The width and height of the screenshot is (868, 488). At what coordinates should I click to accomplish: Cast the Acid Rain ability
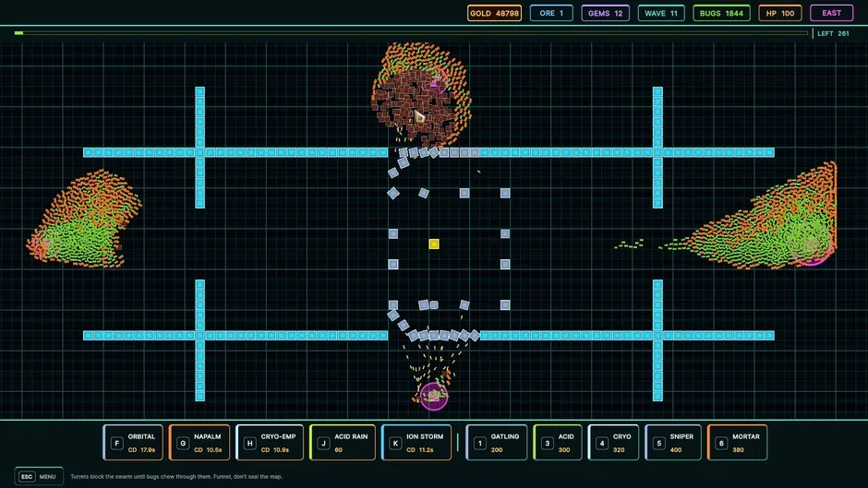pos(342,443)
